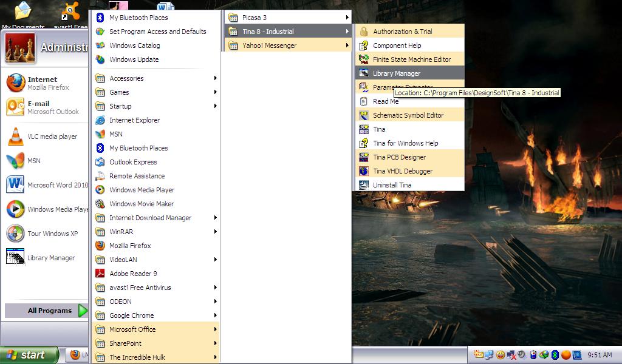
Task: Open Tina for Windows Help icon
Action: pos(363,143)
